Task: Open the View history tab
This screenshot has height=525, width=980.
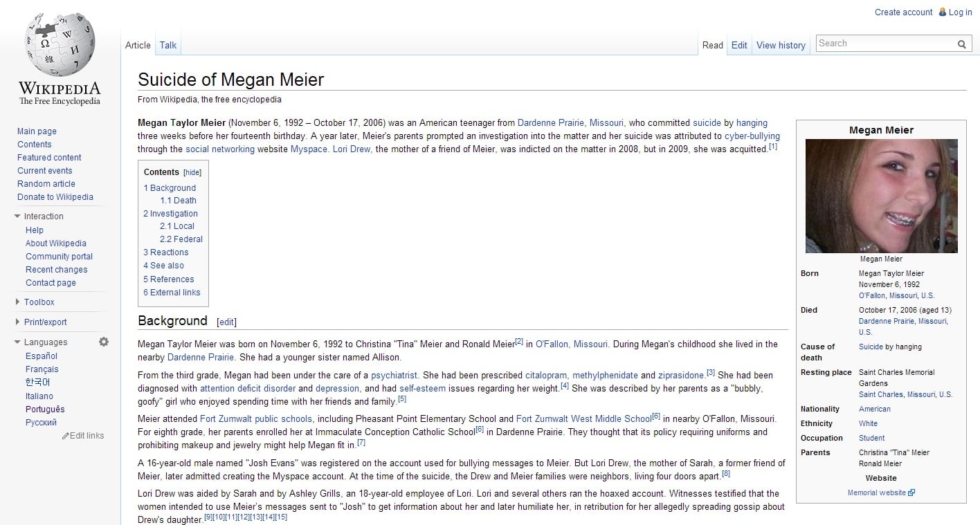Action: click(781, 46)
